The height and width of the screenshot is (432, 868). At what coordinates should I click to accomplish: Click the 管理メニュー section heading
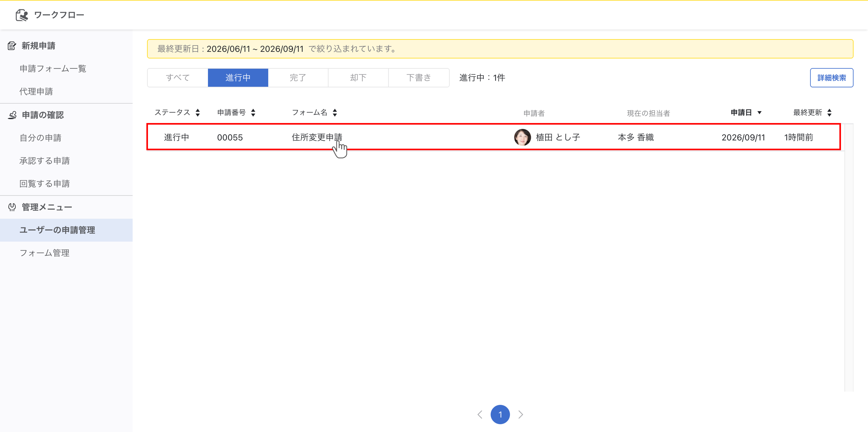[x=47, y=207]
